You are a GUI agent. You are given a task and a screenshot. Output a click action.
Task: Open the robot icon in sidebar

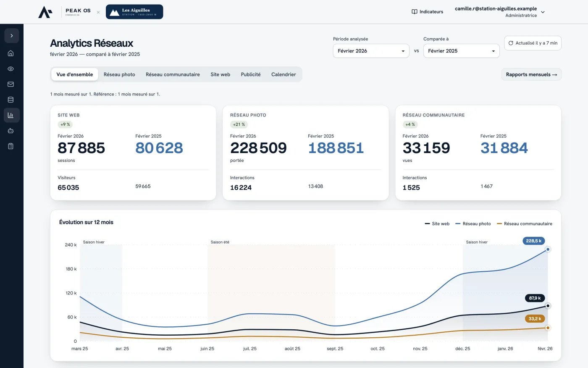tap(11, 131)
